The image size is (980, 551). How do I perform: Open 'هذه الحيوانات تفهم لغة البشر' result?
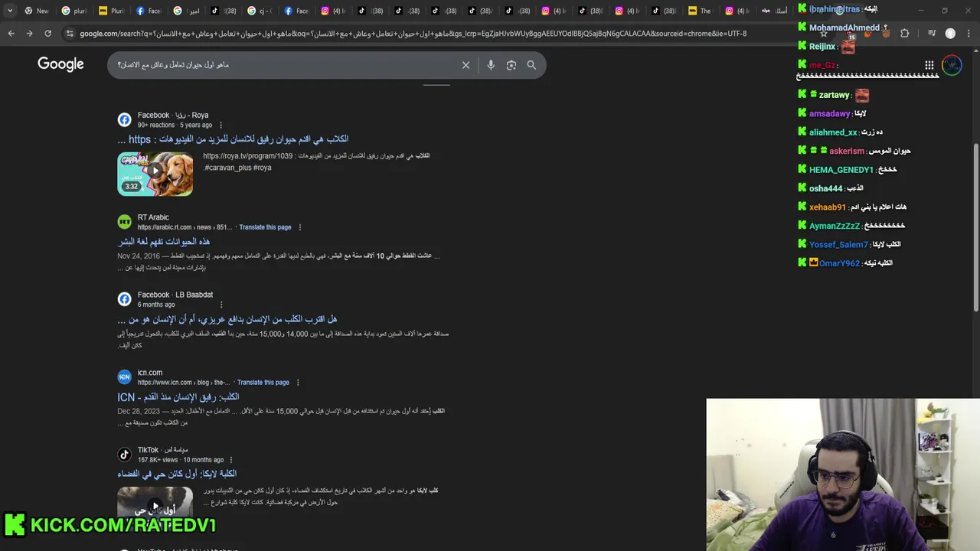click(164, 242)
